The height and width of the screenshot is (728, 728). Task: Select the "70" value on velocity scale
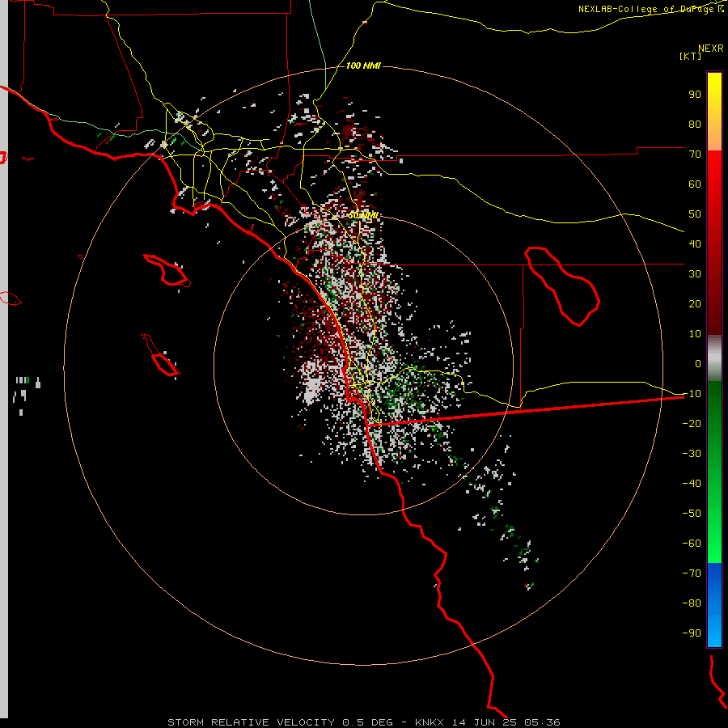point(695,154)
